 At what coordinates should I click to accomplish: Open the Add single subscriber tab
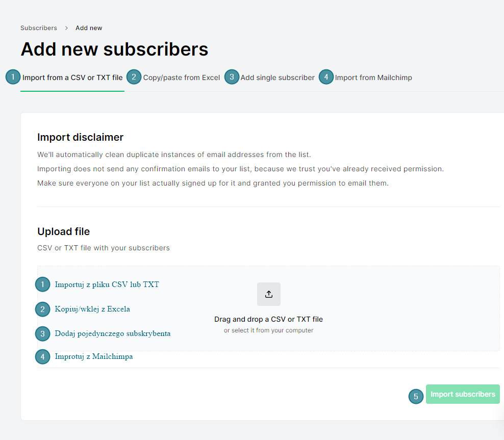[x=278, y=77]
